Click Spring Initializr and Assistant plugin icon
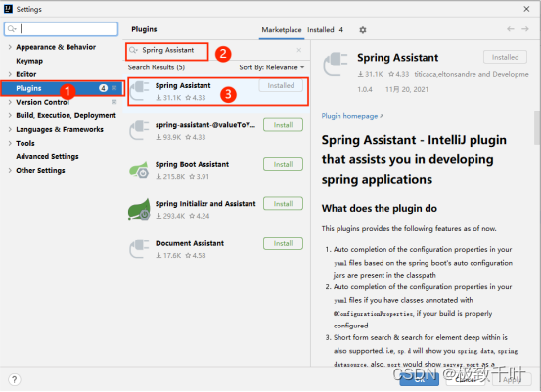The width and height of the screenshot is (541, 392). pyautogui.click(x=139, y=209)
